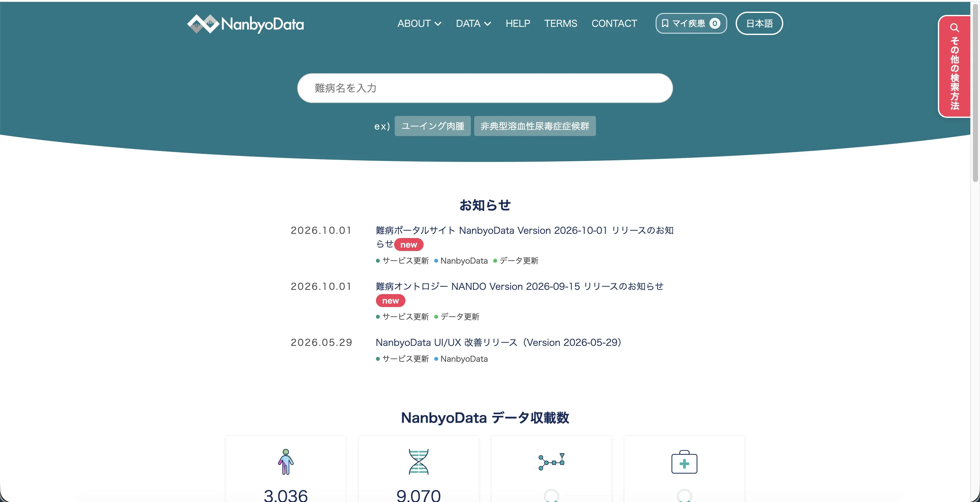Click the network graph statistics icon

point(551,462)
